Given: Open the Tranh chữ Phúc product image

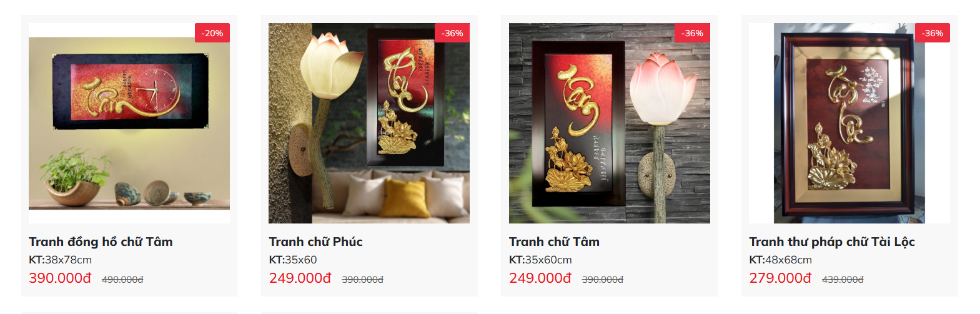Looking at the screenshot, I should [x=369, y=123].
